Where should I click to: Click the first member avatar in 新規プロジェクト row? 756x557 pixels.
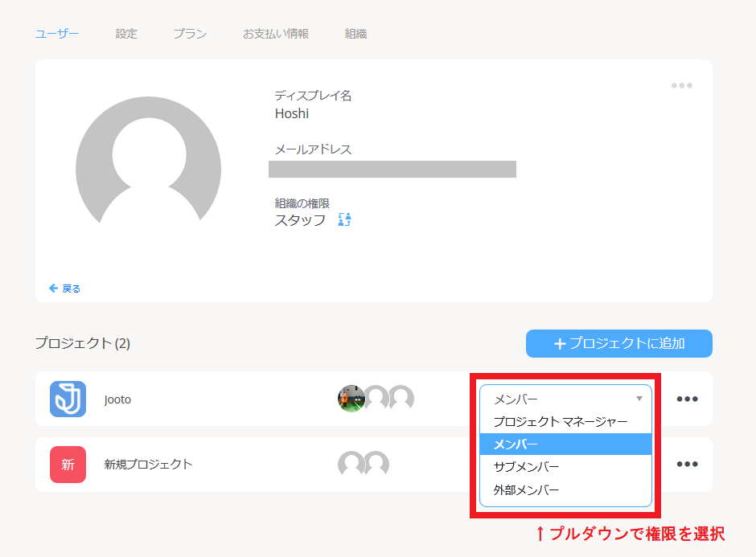[351, 465]
